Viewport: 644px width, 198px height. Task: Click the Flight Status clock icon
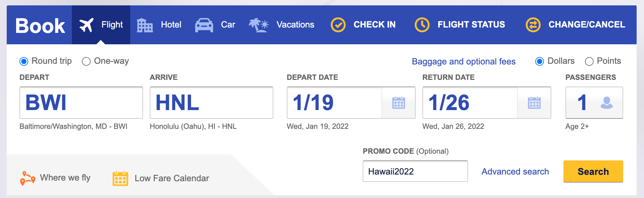point(422,25)
